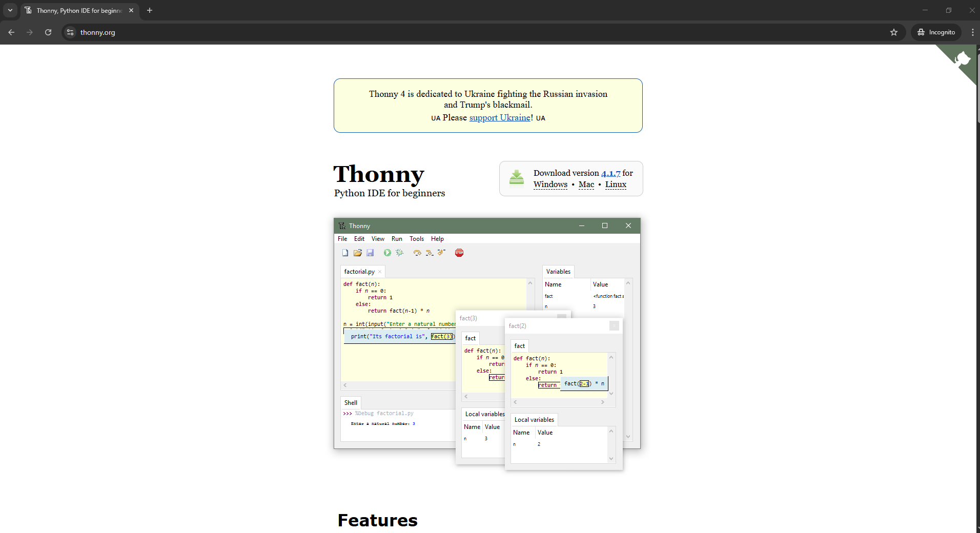Click the Step out arrow icon
This screenshot has width=980, height=533.
point(441,253)
